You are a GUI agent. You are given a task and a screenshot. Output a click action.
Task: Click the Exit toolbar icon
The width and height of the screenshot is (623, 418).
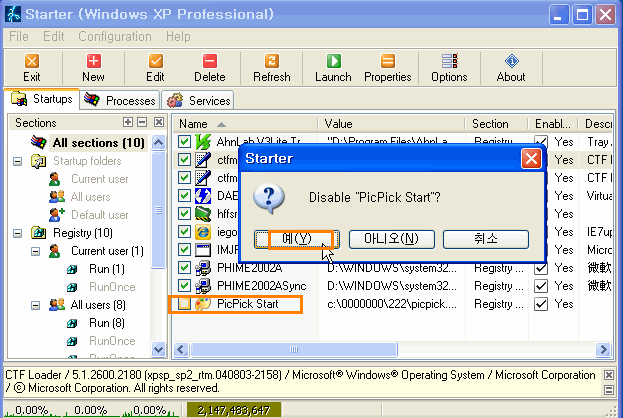tap(31, 61)
